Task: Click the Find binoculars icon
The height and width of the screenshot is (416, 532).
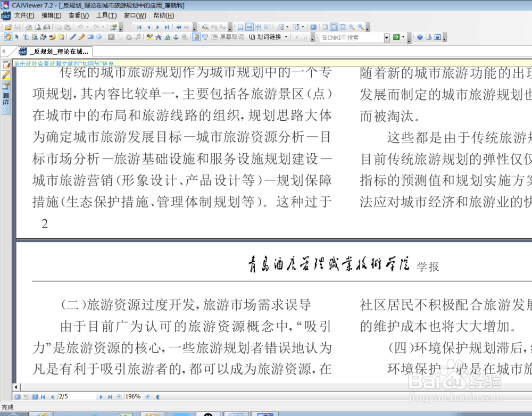Action: coord(205,27)
